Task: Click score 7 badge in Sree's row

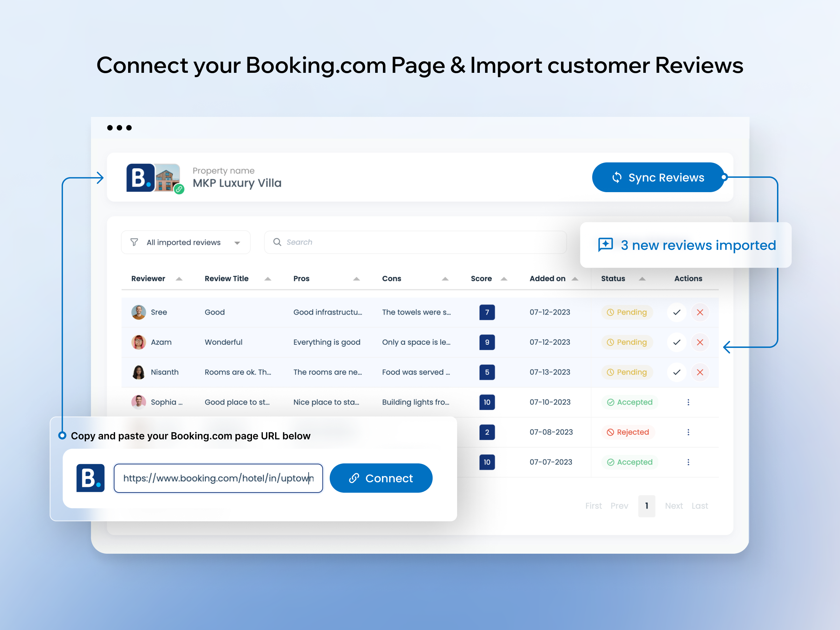Action: pos(487,312)
